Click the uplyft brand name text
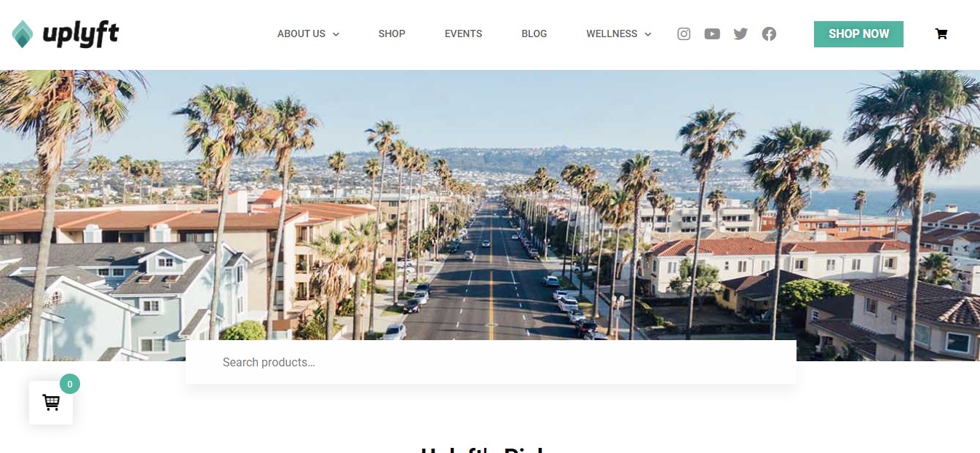Viewport: 980px width, 453px height. pyautogui.click(x=80, y=34)
